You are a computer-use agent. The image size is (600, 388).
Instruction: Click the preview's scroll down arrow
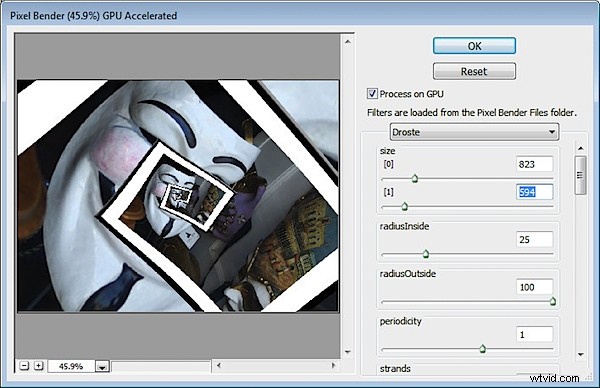347,352
